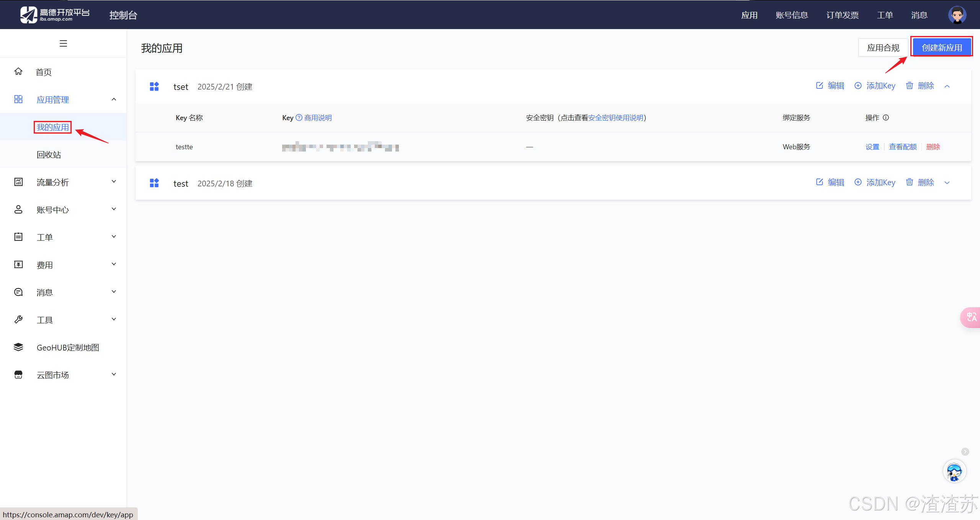This screenshot has height=520, width=980.
Task: Open 订单发票 in the top navigation
Action: (842, 15)
